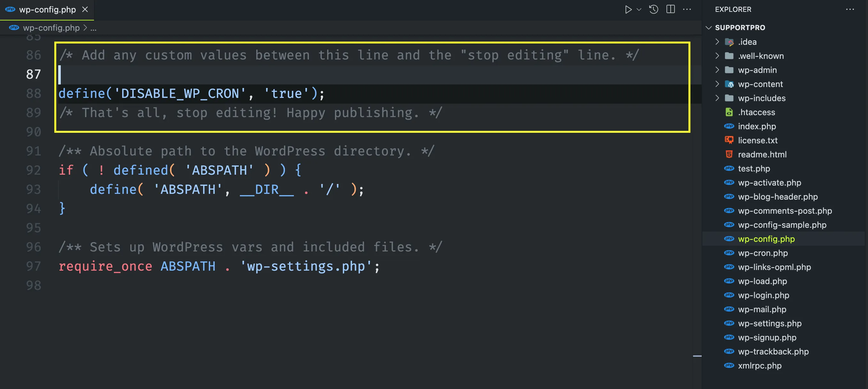Click the license.txt file icon

pyautogui.click(x=729, y=140)
